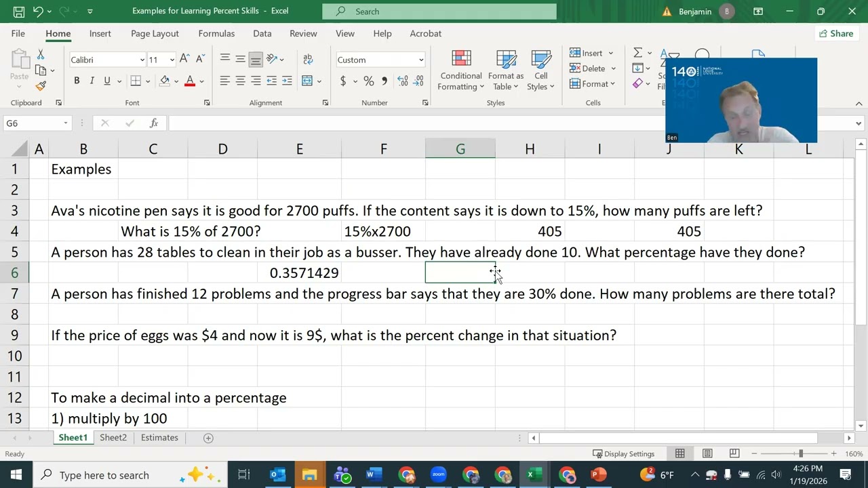Click the Undo arrow icon

[39, 11]
